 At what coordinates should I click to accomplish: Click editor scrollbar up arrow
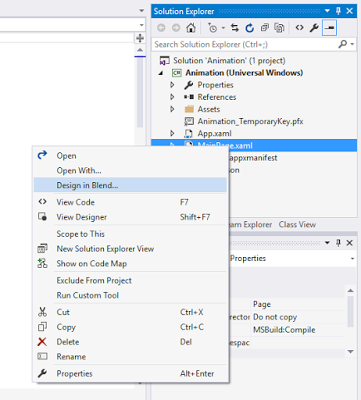tap(140, 50)
